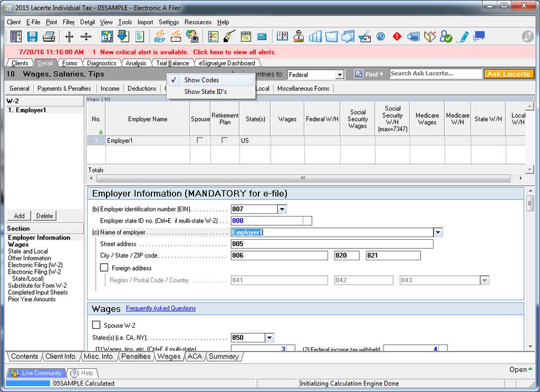The image size is (540, 392).
Task: Click the Street address input field
Action: [332, 244]
